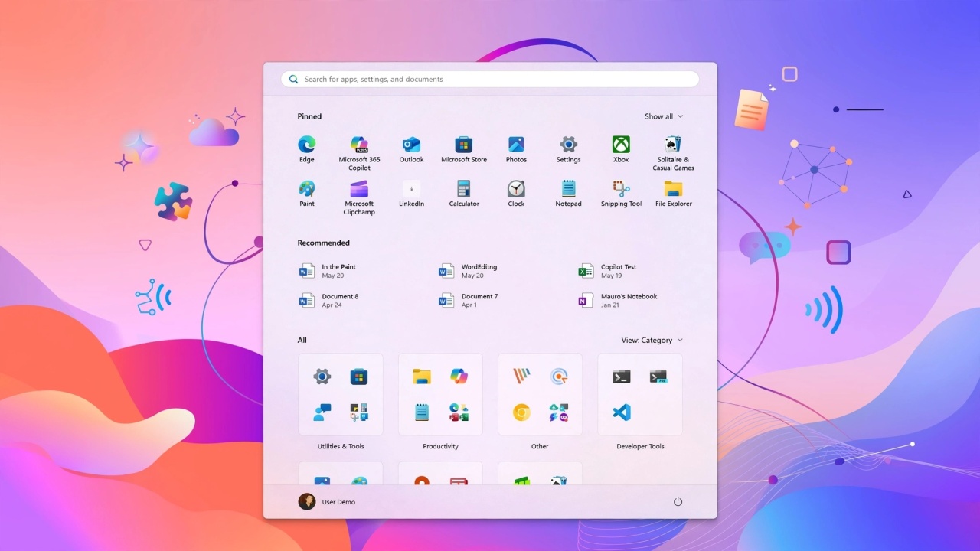Click the Recommended section heading
Screen dimensions: 980x551
coord(323,243)
